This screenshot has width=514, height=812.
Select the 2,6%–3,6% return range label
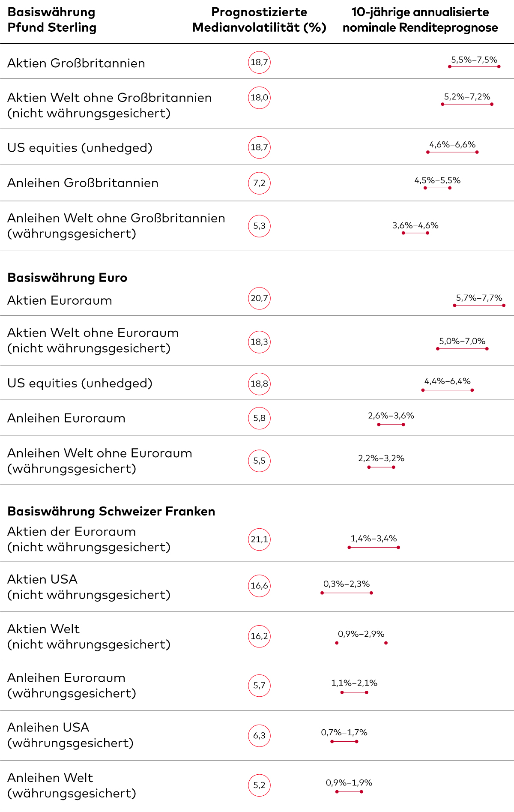pyautogui.click(x=391, y=416)
